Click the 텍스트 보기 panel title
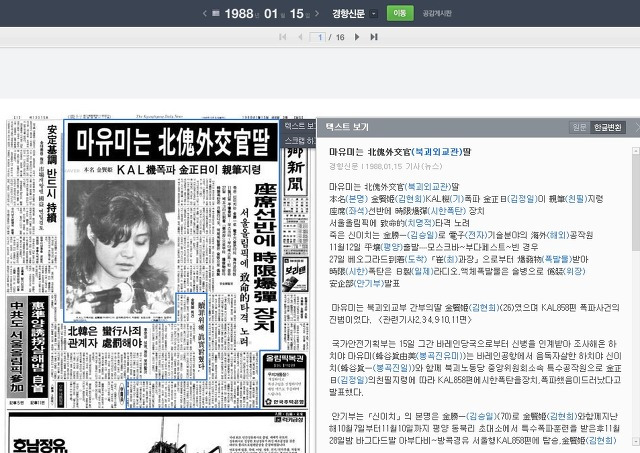The image size is (640, 453). (x=347, y=127)
